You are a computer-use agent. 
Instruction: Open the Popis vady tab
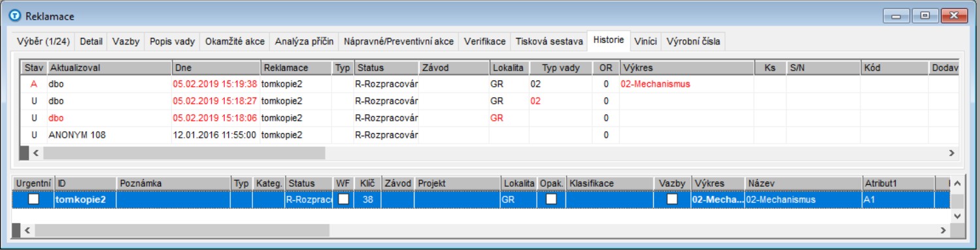173,41
